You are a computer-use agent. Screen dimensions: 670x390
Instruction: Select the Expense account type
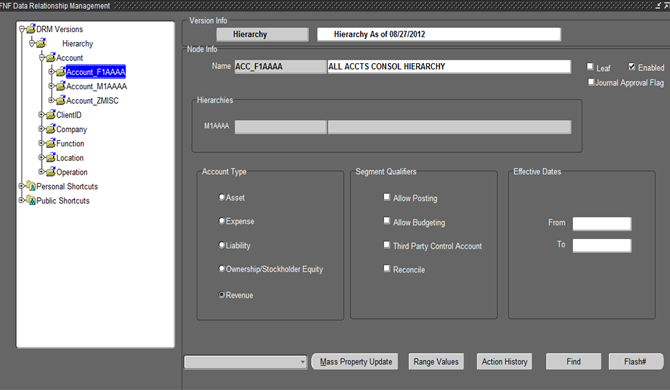pyautogui.click(x=221, y=221)
